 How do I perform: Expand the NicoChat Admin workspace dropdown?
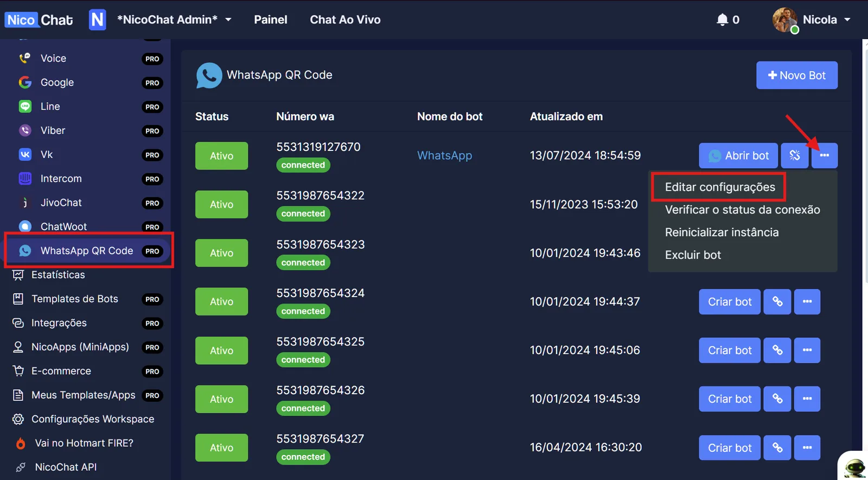pos(228,20)
